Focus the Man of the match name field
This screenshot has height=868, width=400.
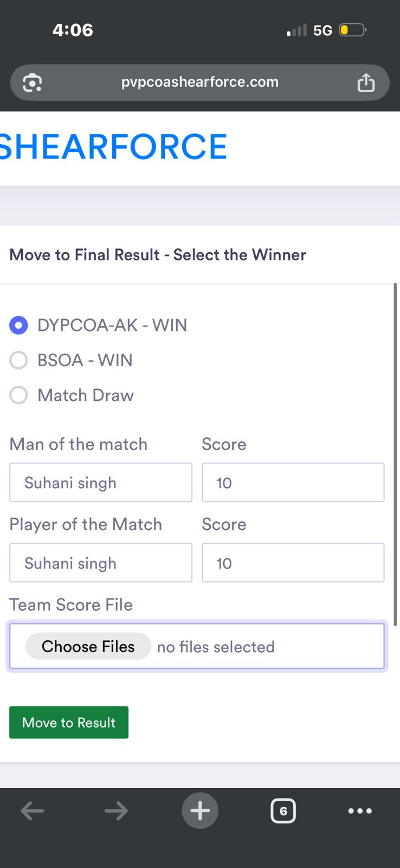[x=101, y=482]
